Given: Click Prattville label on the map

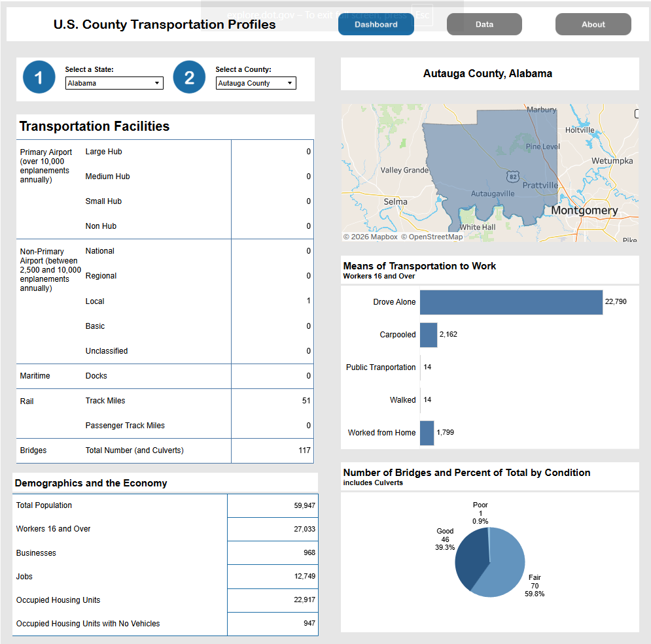Looking at the screenshot, I should pyautogui.click(x=540, y=185).
